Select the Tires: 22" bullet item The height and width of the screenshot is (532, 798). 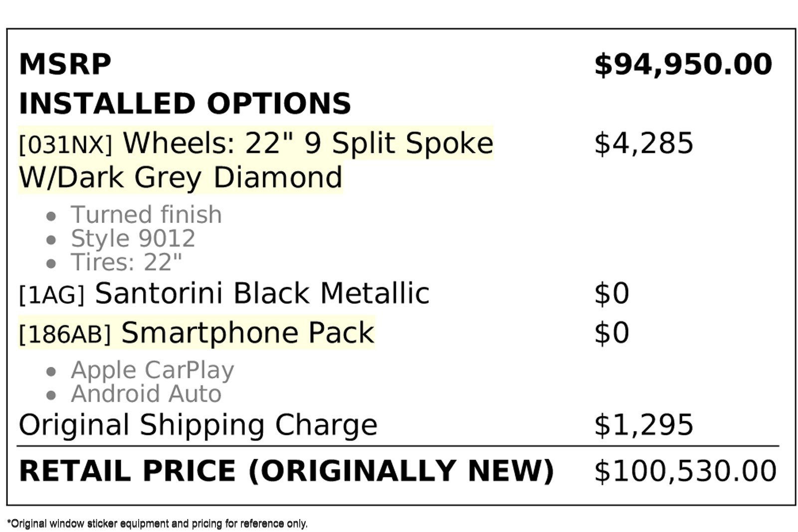126,262
